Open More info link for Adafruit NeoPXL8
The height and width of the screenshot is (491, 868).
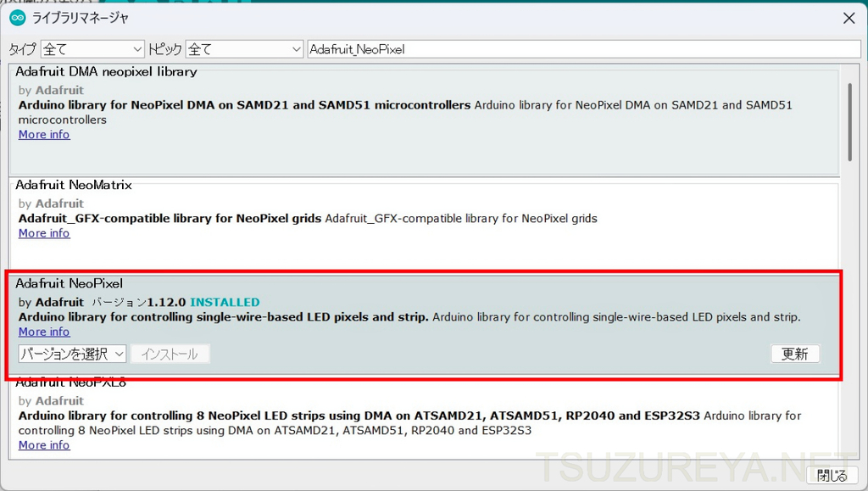pyautogui.click(x=44, y=445)
